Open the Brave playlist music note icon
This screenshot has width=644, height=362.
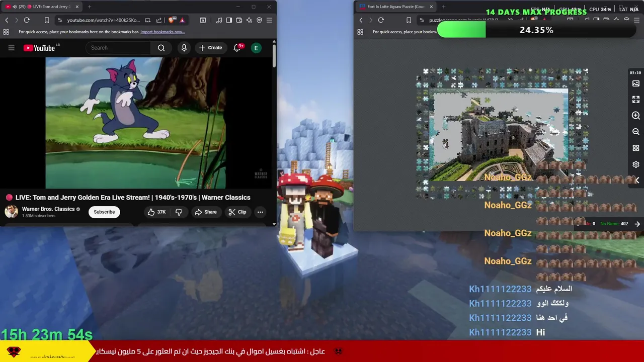click(219, 20)
